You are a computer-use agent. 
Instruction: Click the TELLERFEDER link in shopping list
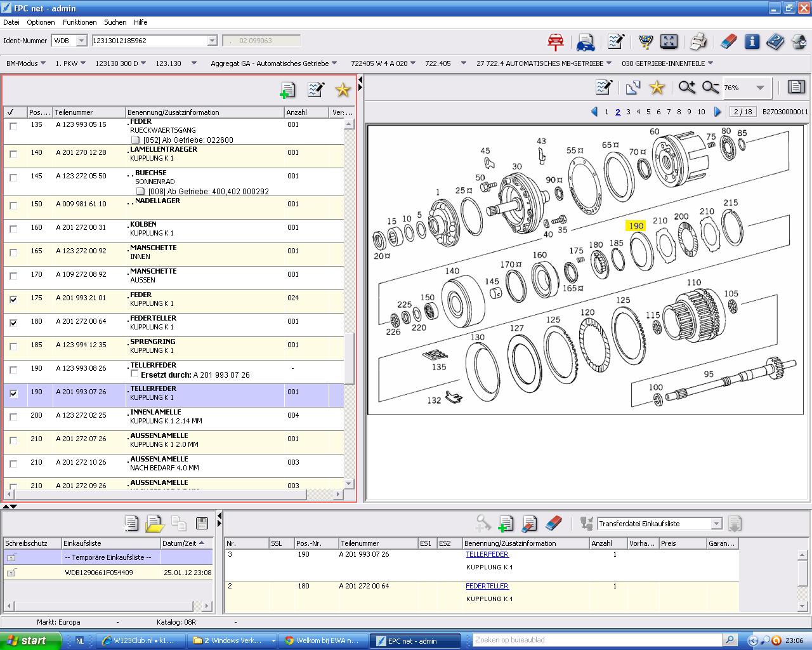pos(487,554)
